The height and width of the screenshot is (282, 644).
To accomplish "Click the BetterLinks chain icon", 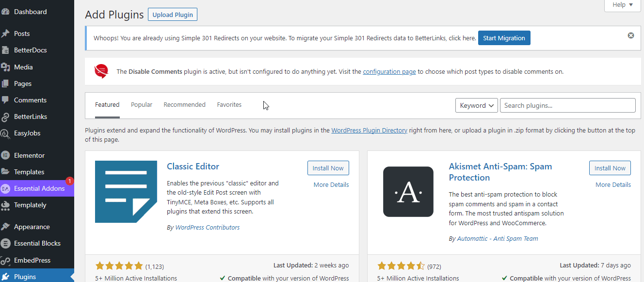I will coord(5,116).
